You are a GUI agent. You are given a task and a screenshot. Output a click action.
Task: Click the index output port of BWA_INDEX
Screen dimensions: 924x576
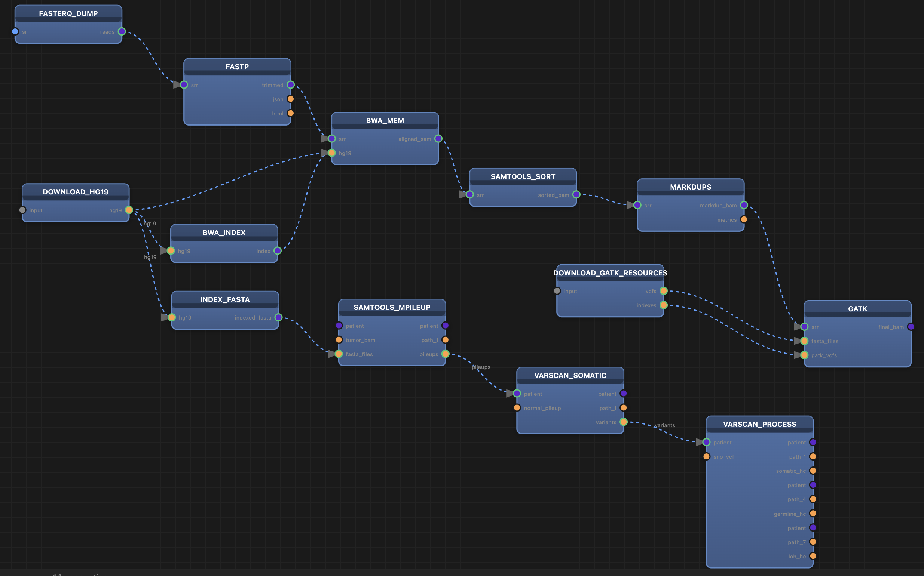tap(278, 251)
